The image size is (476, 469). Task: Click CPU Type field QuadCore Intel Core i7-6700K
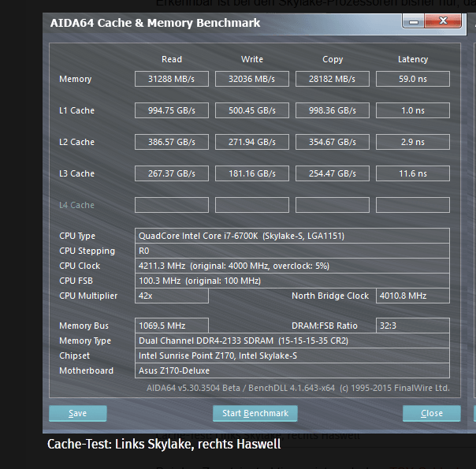pyautogui.click(x=292, y=236)
